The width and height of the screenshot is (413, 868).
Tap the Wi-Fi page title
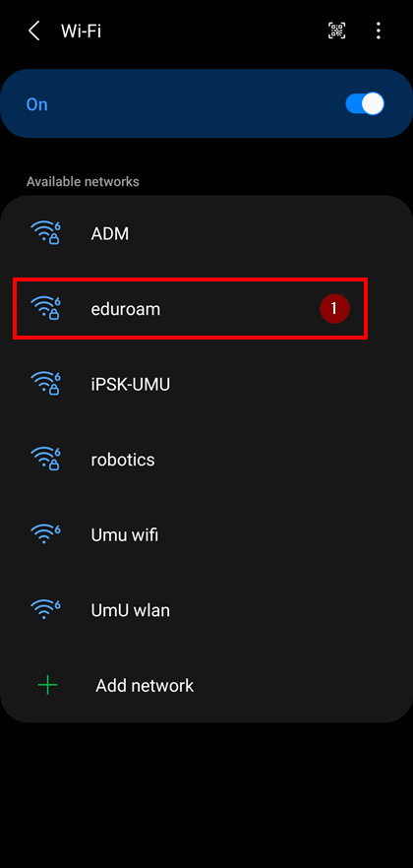81,31
